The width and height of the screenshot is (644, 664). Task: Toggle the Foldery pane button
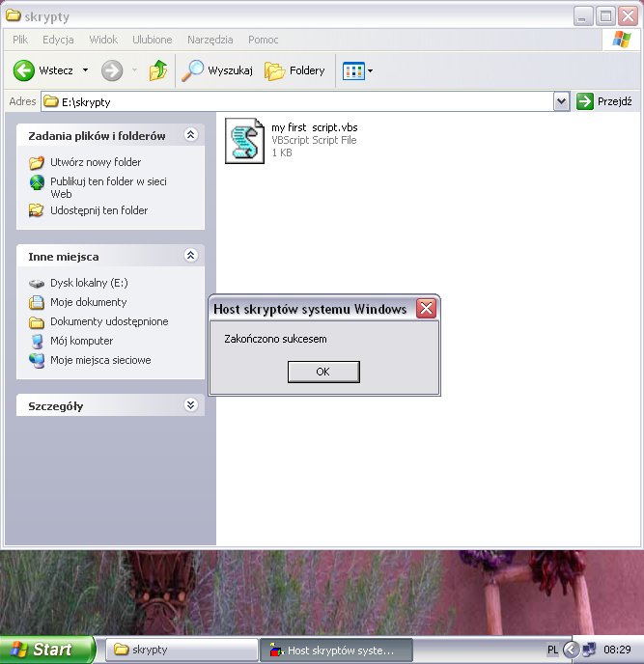coord(295,70)
